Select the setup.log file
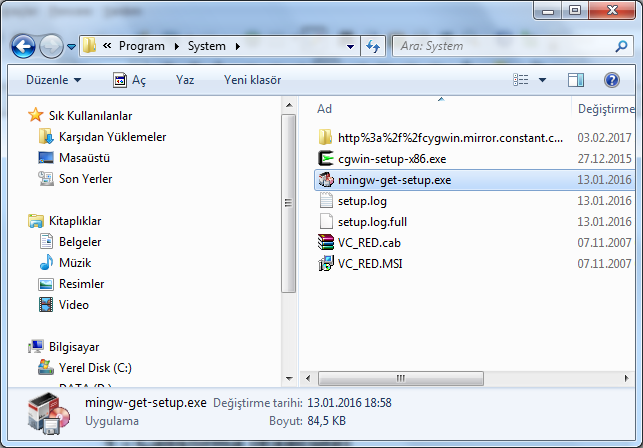The width and height of the screenshot is (643, 448). click(x=362, y=201)
